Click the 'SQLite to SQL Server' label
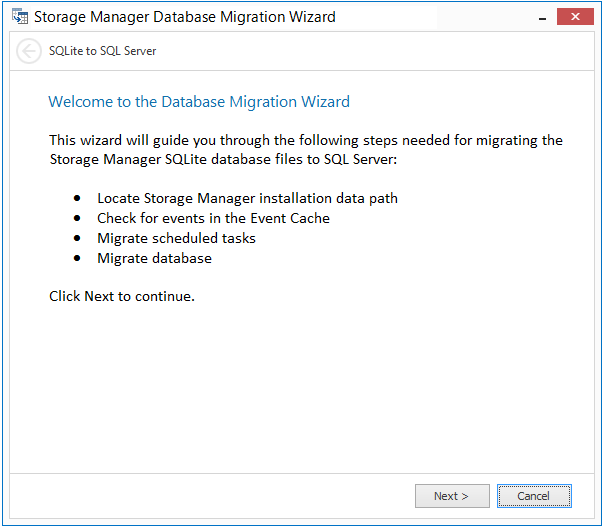Screen dimensions: 604x528 (103, 51)
